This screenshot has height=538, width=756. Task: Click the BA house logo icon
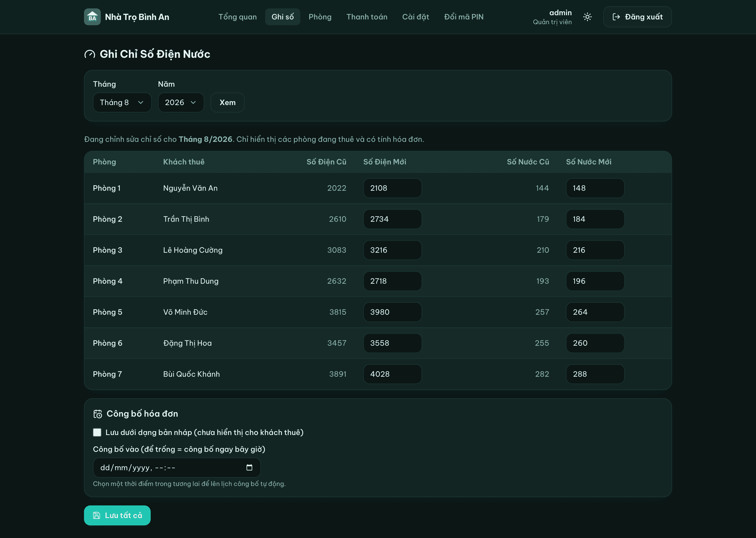pyautogui.click(x=92, y=17)
